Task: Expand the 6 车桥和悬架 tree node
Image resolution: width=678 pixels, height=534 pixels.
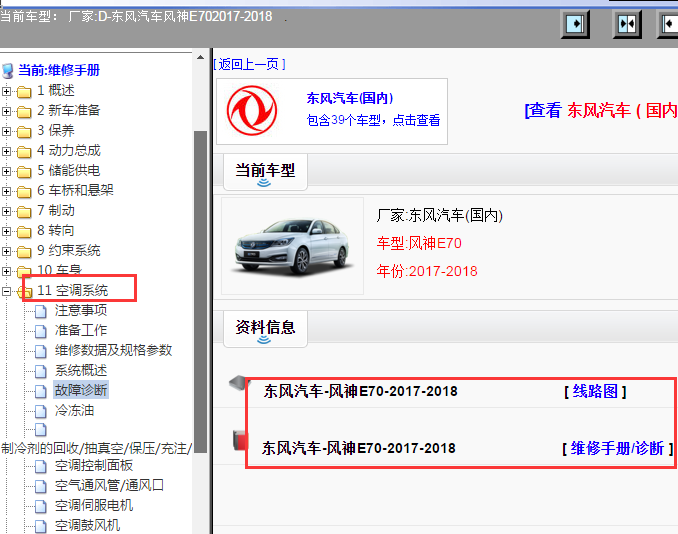Action: pos(6,191)
